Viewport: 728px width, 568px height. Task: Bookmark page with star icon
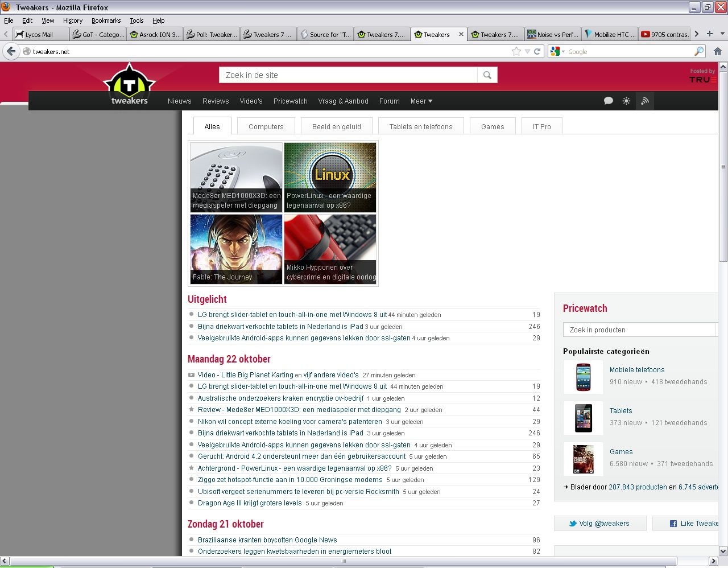pos(516,51)
